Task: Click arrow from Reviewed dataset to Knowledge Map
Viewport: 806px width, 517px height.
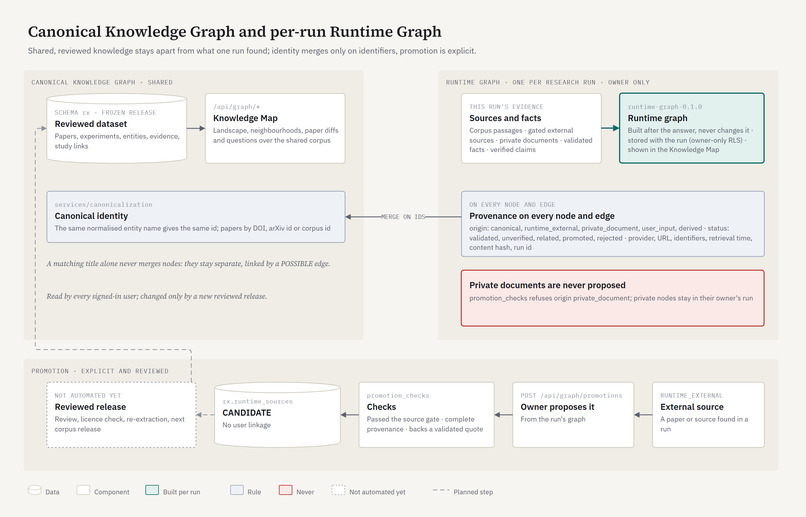Action: tap(196, 128)
